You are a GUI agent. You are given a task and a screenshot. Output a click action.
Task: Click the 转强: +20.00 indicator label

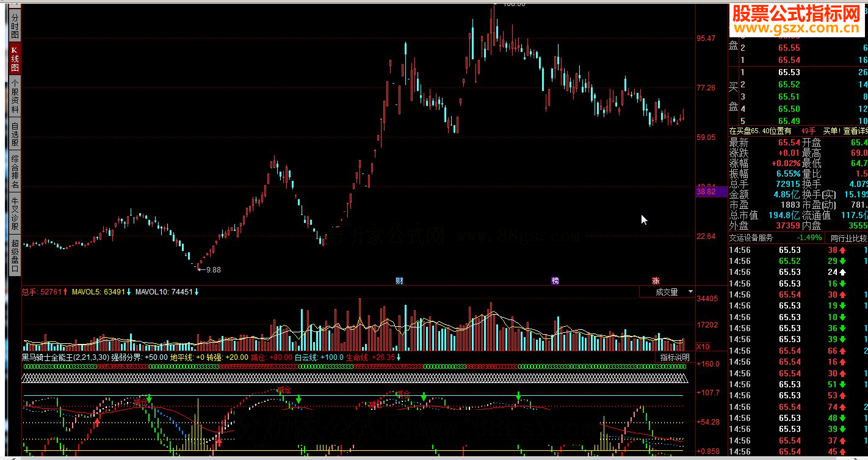pos(227,357)
